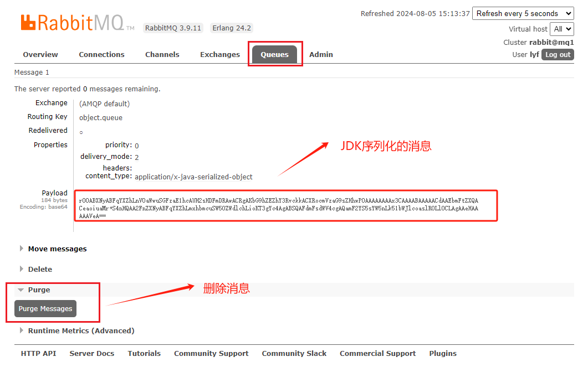Click the application/x-java-serialized-object content type
The height and width of the screenshot is (367, 588).
click(193, 177)
